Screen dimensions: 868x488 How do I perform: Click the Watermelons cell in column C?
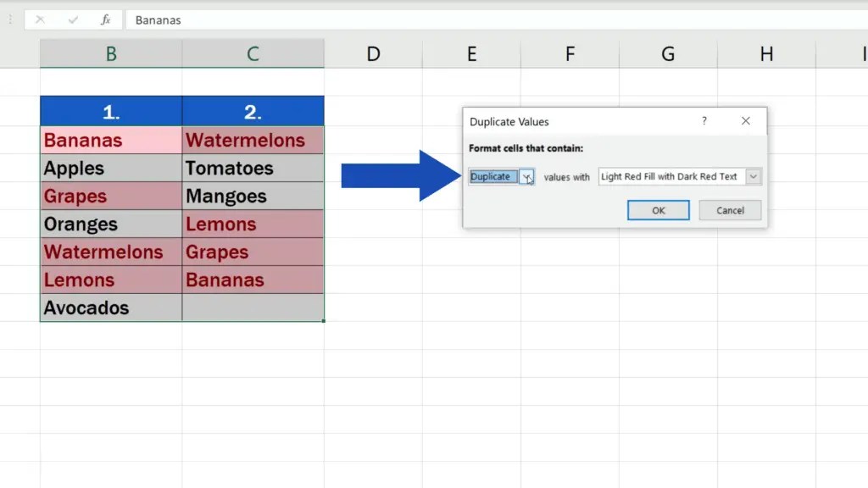tap(253, 140)
